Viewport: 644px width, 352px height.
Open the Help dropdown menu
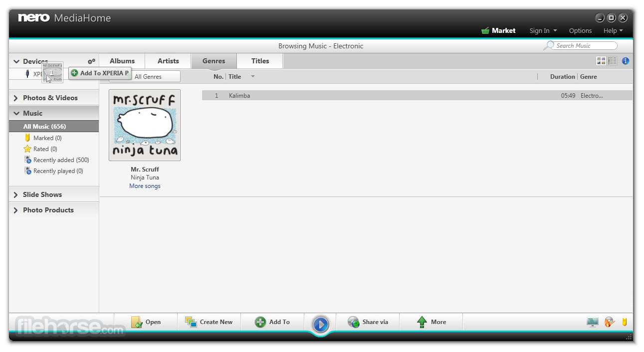tap(613, 30)
